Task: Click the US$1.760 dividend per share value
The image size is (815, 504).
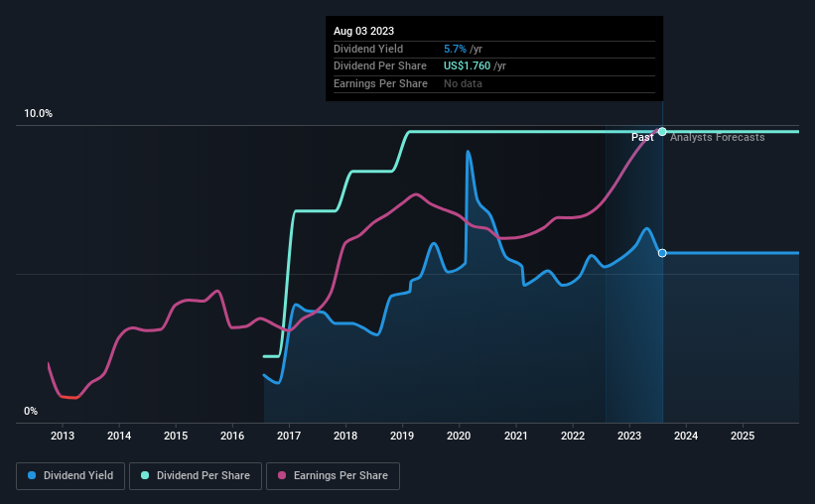Action: (467, 66)
